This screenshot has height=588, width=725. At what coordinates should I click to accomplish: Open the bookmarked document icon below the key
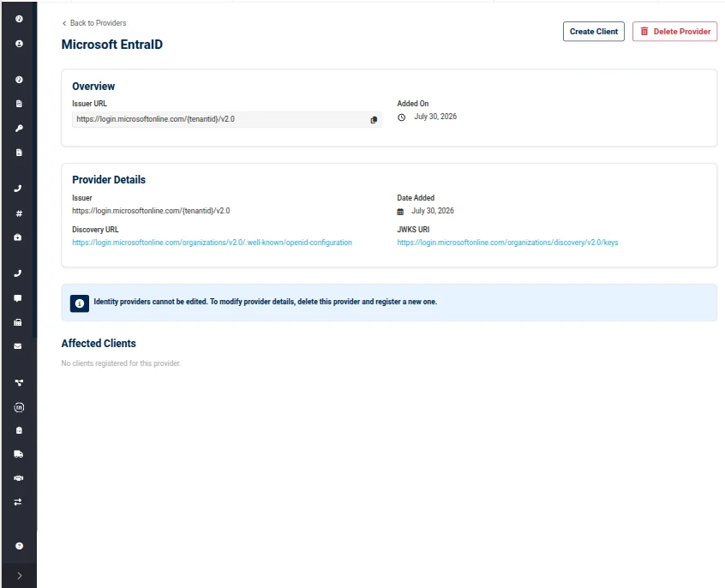(19, 153)
